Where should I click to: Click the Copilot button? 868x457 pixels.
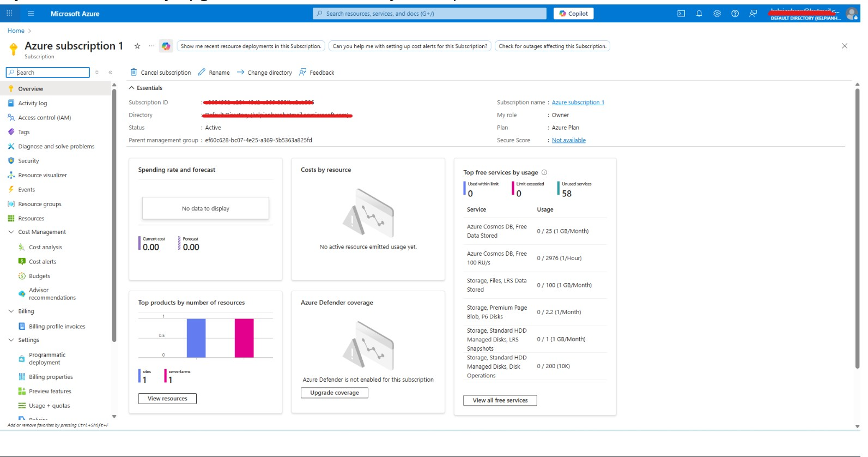coord(573,14)
